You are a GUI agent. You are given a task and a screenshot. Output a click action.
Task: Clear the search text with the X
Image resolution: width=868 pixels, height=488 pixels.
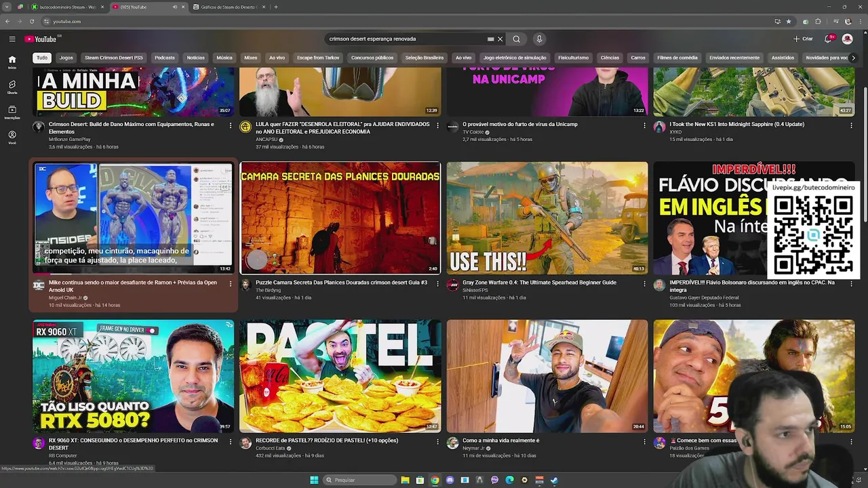tap(500, 39)
